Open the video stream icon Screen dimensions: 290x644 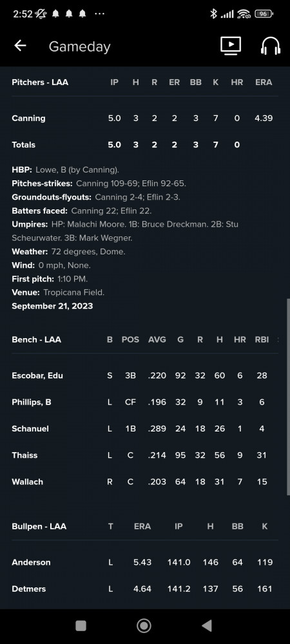pos(231,46)
